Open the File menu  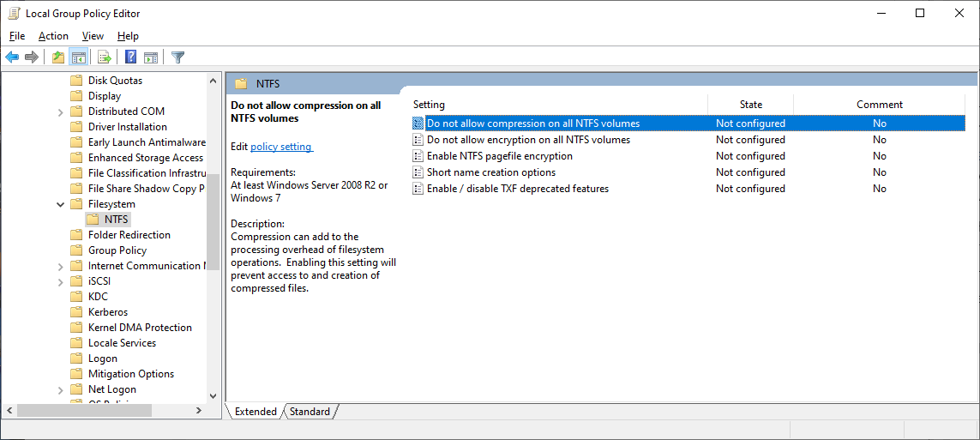17,36
